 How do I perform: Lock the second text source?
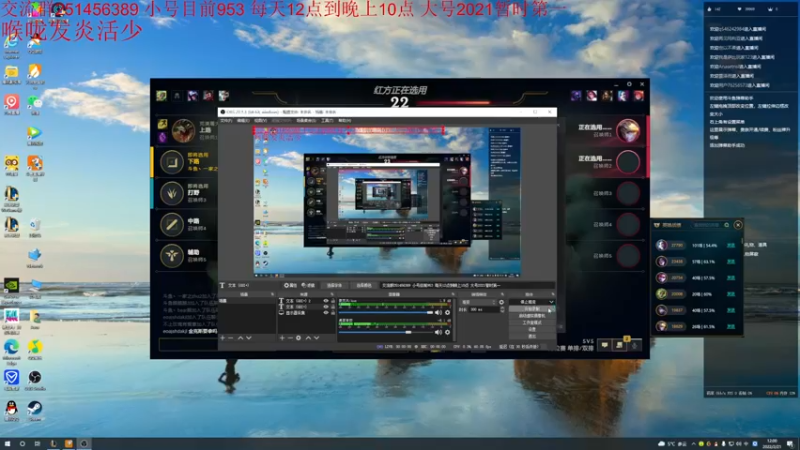tap(333, 307)
